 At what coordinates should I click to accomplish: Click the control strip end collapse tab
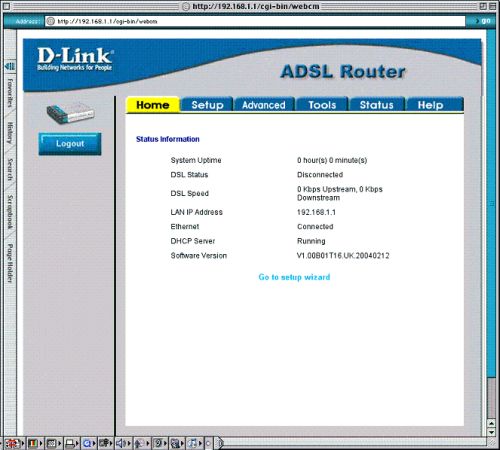click(x=218, y=443)
